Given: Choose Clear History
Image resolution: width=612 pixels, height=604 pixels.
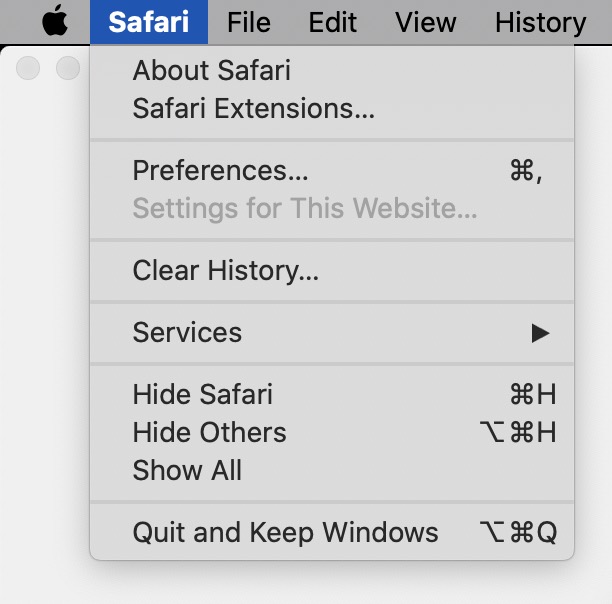Looking at the screenshot, I should pyautogui.click(x=225, y=271).
